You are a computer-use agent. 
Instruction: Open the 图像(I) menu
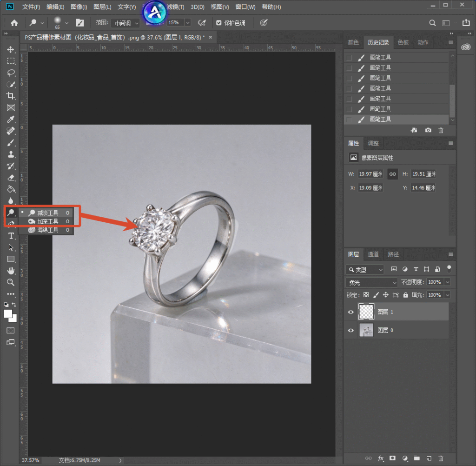(79, 7)
